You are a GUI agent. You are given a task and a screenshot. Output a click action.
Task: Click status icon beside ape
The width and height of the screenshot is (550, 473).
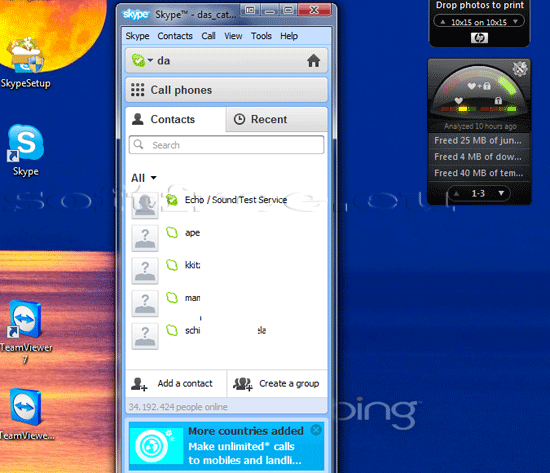pos(172,233)
